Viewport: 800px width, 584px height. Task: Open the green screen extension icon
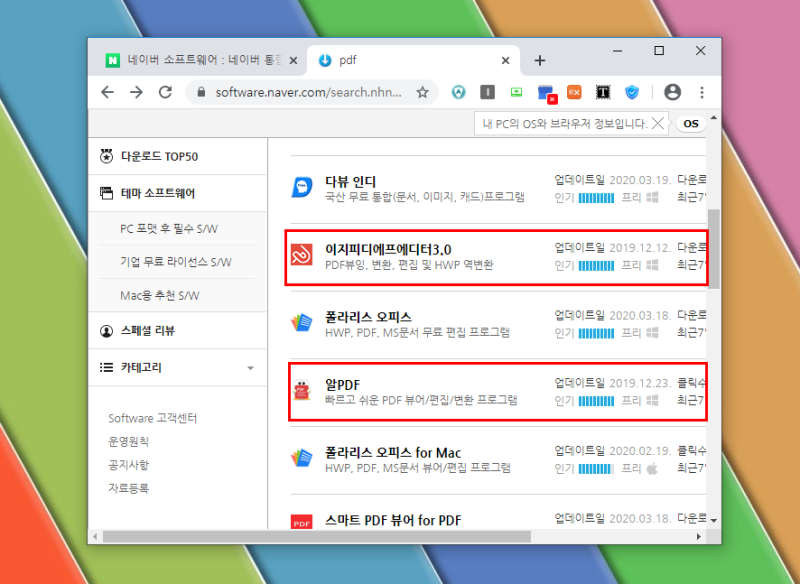click(516, 92)
